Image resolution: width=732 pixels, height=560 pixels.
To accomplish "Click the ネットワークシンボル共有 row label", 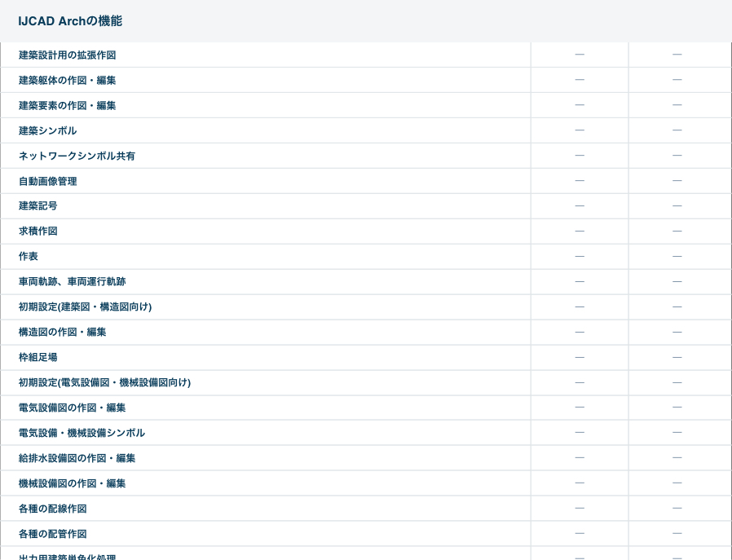I will click(x=77, y=157).
